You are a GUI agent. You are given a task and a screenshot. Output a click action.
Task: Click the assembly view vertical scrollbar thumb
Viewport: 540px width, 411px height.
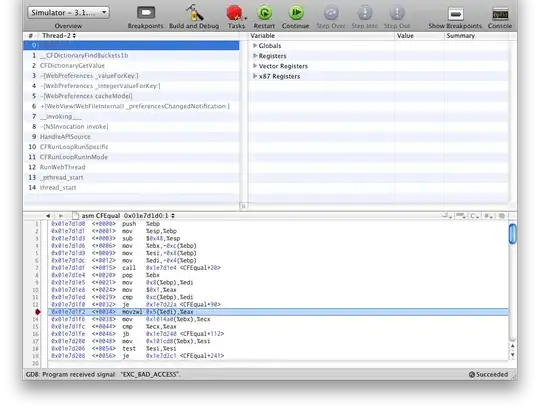click(512, 234)
